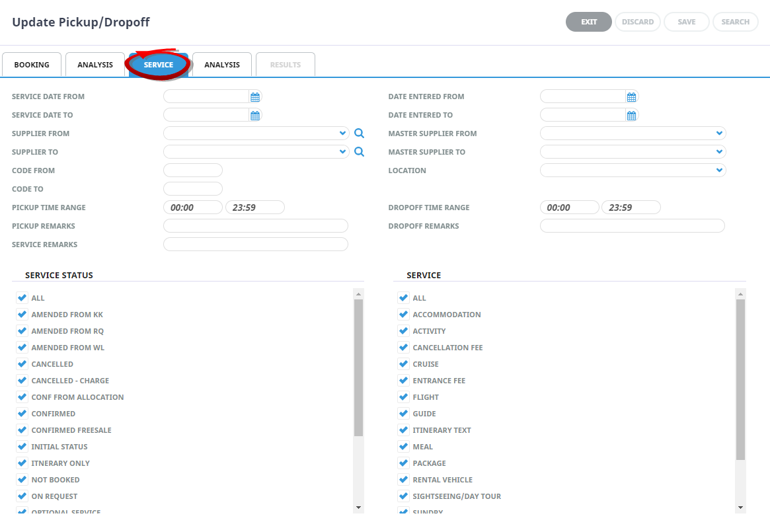The image size is (770, 532).
Task: Expand the Supplier From dropdown
Action: 342,133
